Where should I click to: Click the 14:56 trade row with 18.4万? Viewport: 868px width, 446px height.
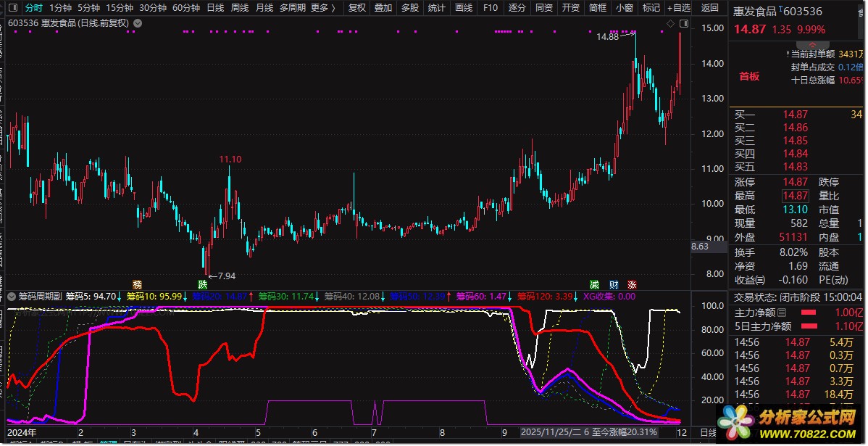tap(797, 395)
